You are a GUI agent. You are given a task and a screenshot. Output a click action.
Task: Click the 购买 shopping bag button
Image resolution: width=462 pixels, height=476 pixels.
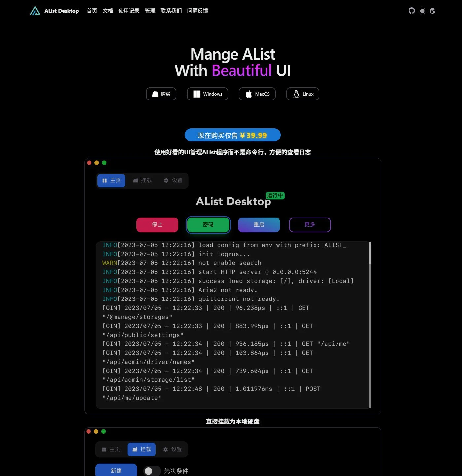click(x=161, y=94)
